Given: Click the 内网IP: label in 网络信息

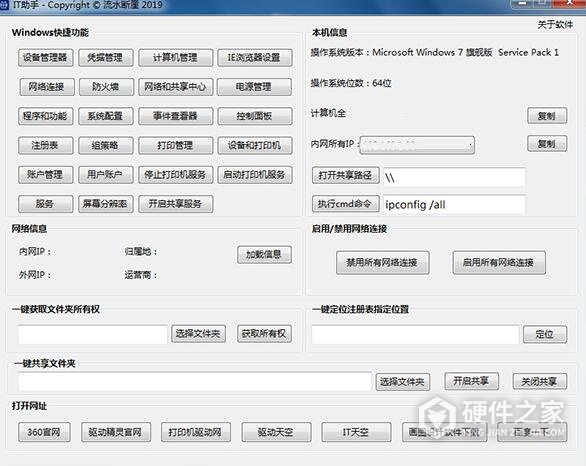Looking at the screenshot, I should (35, 252).
